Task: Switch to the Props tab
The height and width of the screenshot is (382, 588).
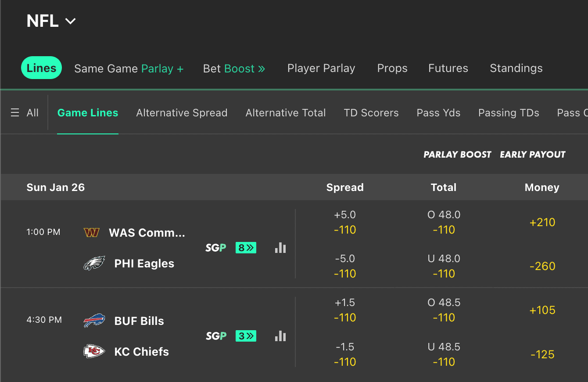Action: point(392,68)
